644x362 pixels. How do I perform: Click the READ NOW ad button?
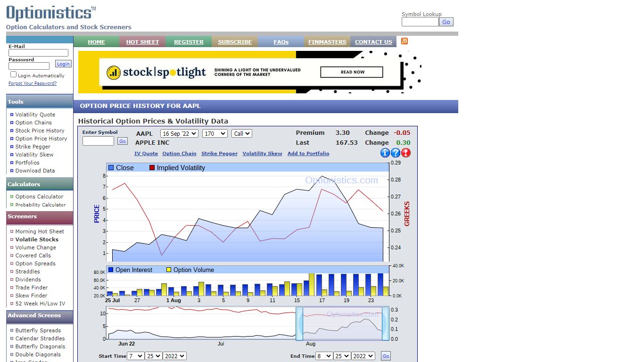coord(352,72)
